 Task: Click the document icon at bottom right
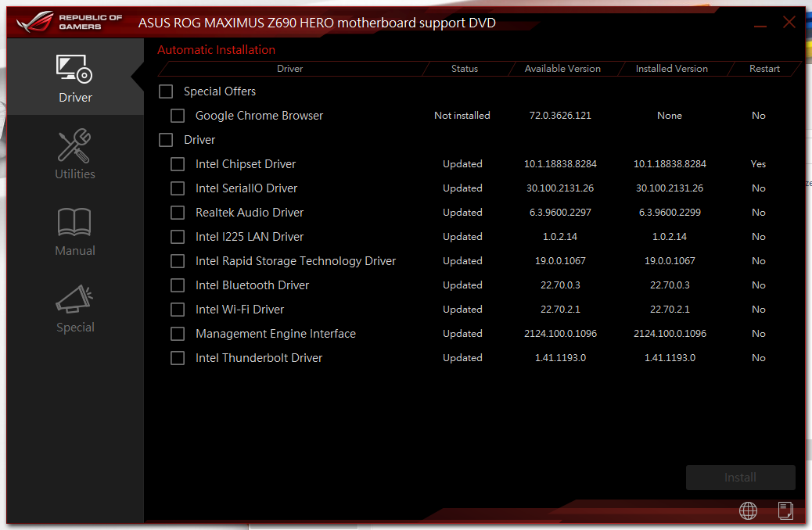point(785,510)
